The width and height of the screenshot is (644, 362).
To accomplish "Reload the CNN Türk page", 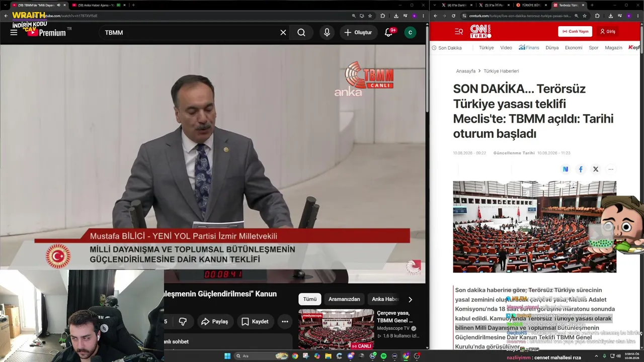I will (x=453, y=16).
